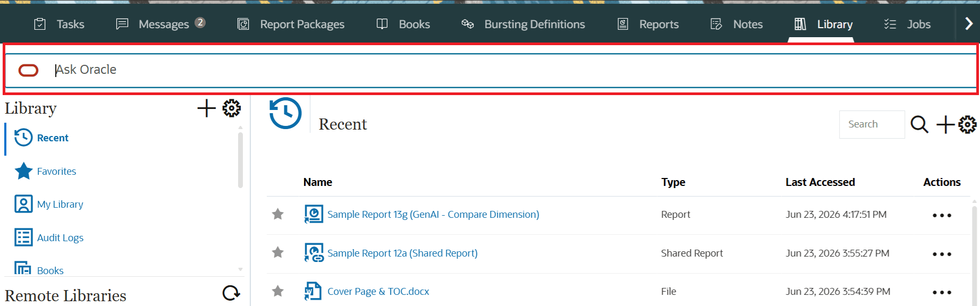This screenshot has width=980, height=306.
Task: Open Bursting Definitions tab
Action: [x=523, y=24]
